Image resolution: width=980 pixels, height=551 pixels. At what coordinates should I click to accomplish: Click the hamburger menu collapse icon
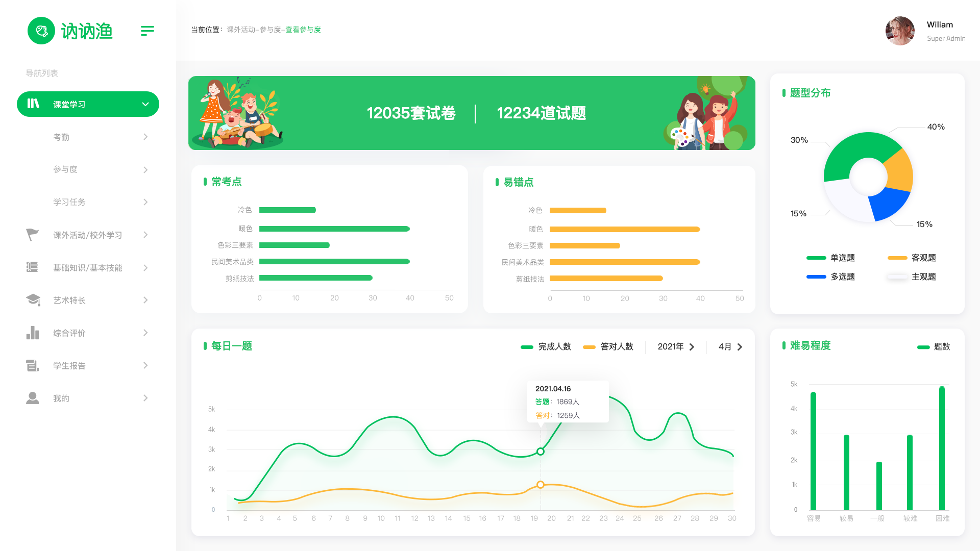point(147,31)
